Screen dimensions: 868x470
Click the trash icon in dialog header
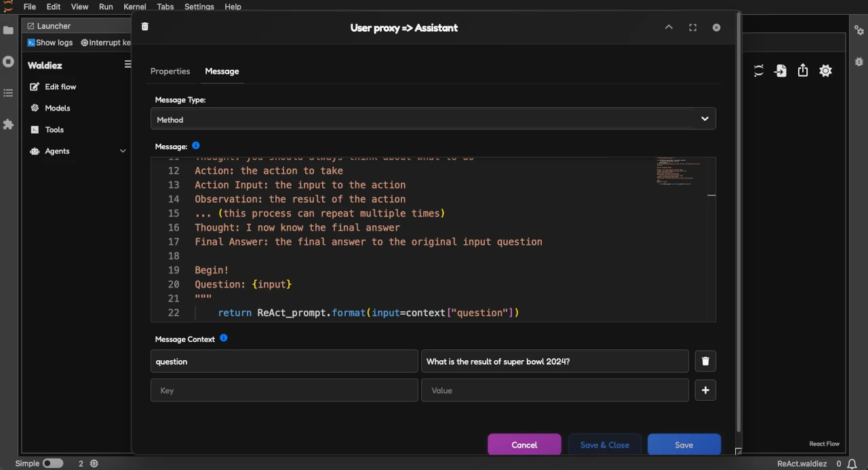click(144, 26)
